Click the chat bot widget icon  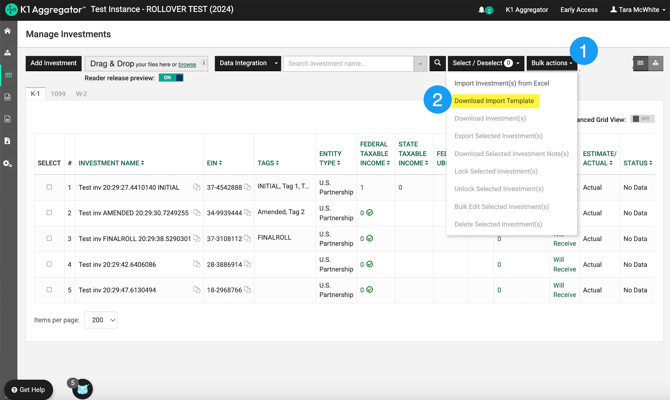click(82, 389)
